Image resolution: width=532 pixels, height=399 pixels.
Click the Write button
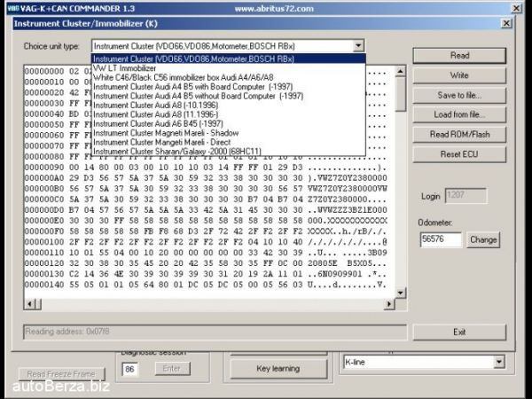pos(459,75)
